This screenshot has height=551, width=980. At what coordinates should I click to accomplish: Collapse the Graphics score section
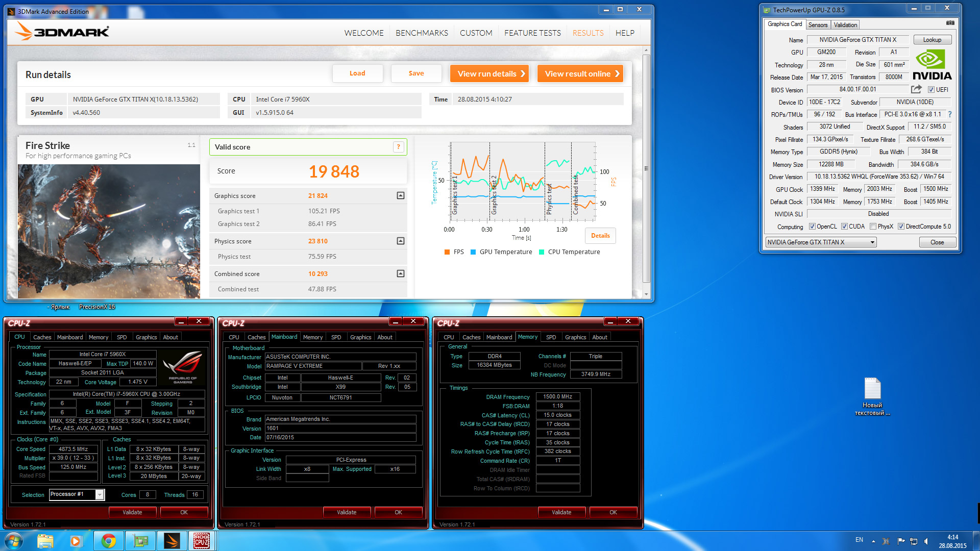click(x=401, y=195)
